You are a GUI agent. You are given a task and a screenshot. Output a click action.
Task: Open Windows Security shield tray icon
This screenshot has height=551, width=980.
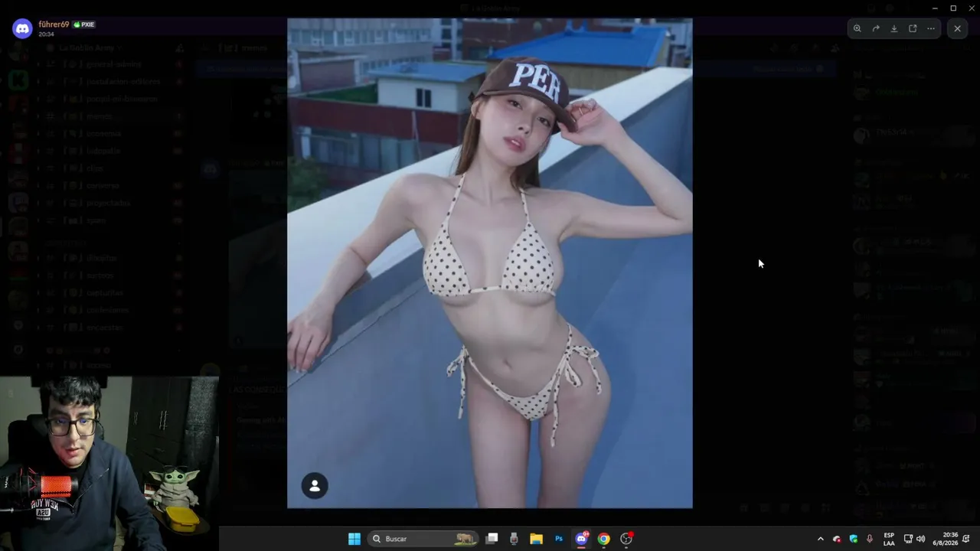pos(853,539)
